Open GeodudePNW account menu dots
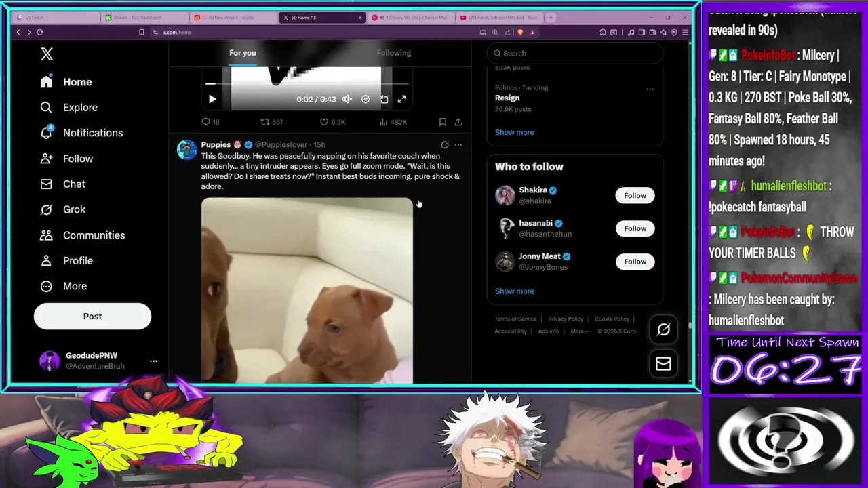Image resolution: width=868 pixels, height=488 pixels. tap(153, 361)
